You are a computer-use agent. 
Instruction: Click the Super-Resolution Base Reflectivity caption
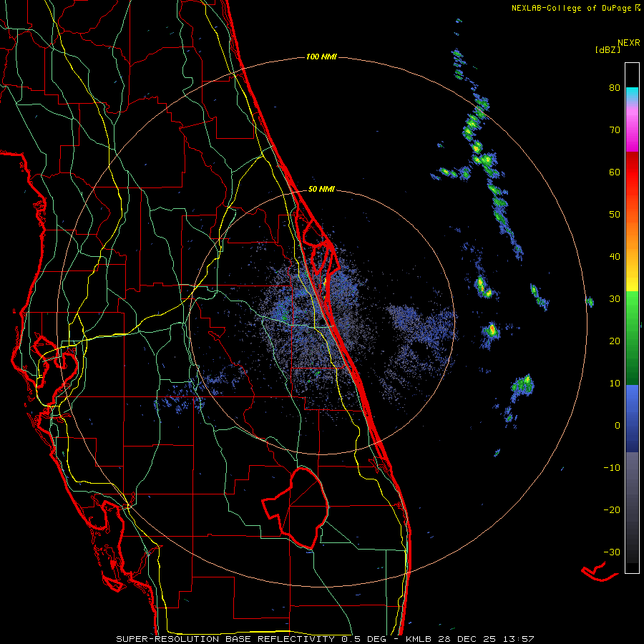pyautogui.click(x=251, y=639)
